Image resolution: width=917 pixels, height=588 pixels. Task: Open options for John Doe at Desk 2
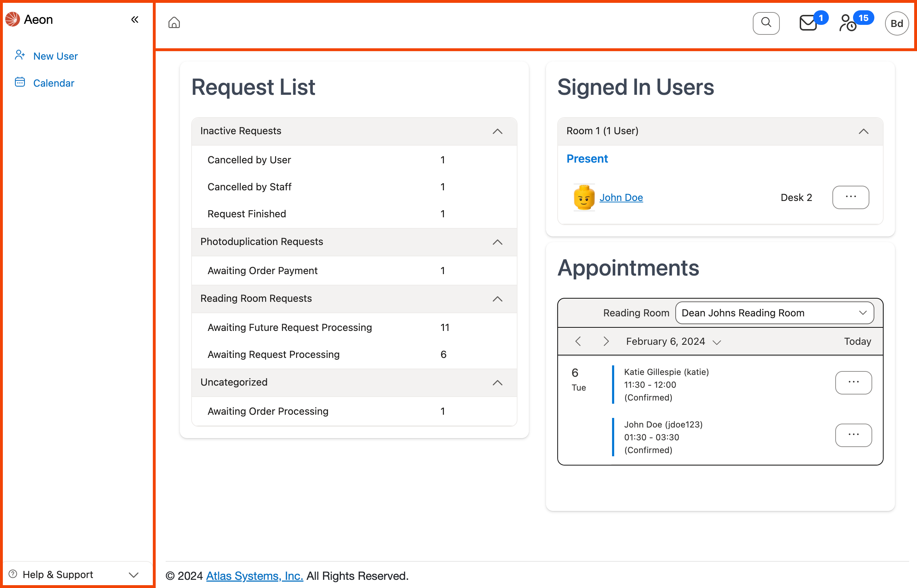click(x=851, y=197)
